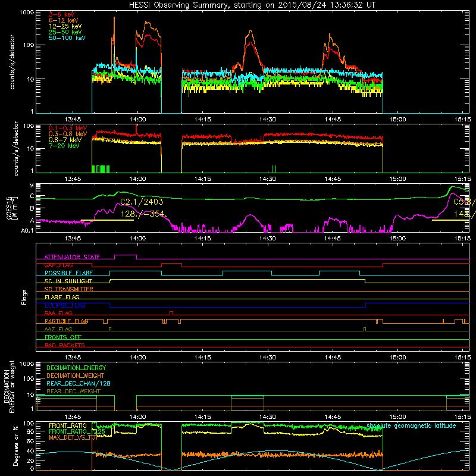476x476 pixels.
Task: Click the 25-50 keV legend entry
Action: click(x=65, y=32)
